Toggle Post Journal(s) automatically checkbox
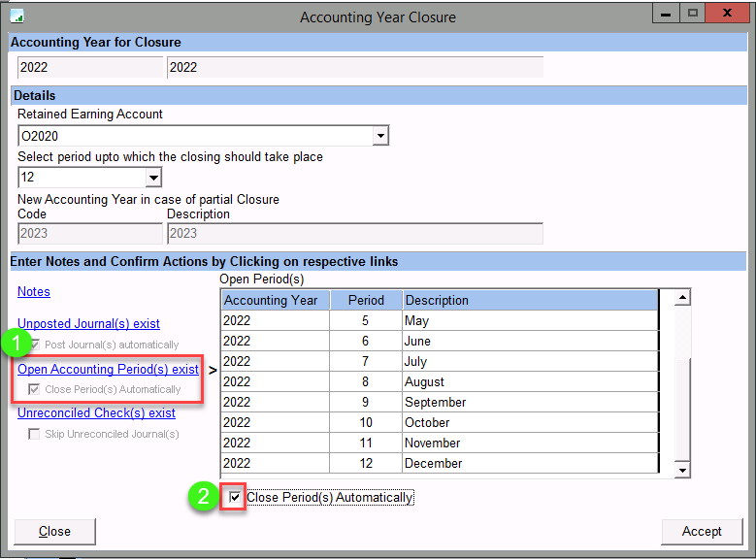This screenshot has width=756, height=559. (35, 345)
